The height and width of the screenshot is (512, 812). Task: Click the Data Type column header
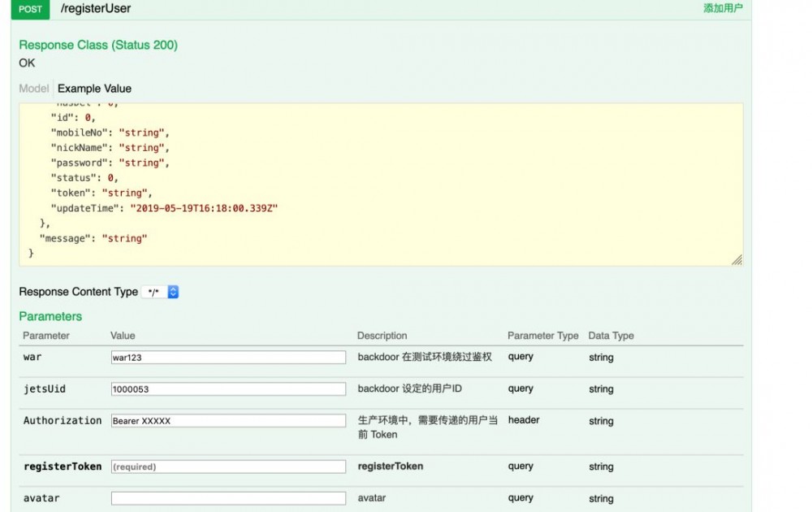click(611, 336)
